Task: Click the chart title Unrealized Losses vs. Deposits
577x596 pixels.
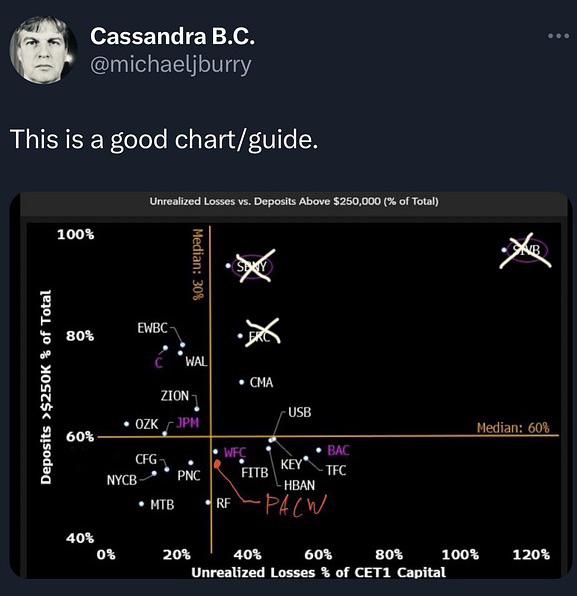Action: (294, 201)
